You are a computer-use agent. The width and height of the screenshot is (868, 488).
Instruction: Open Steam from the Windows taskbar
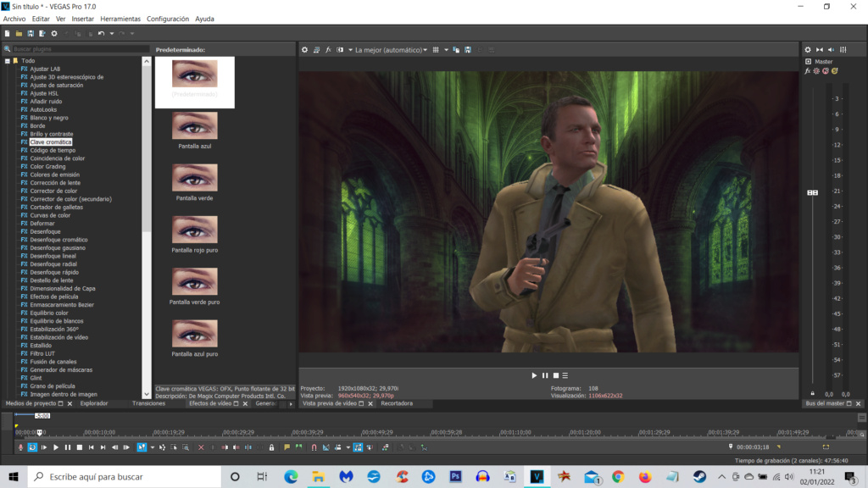point(699,476)
